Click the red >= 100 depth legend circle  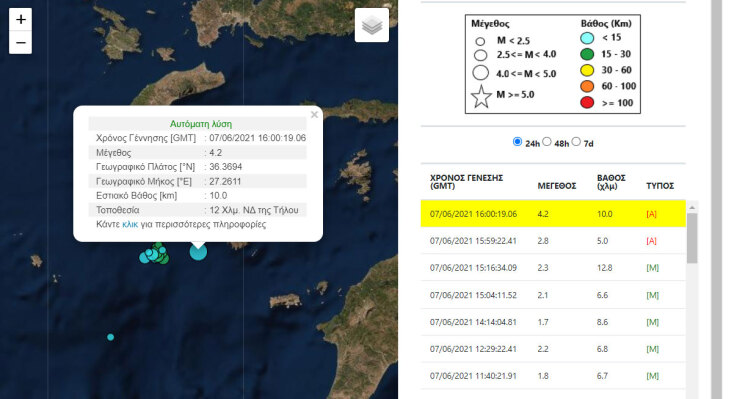587,103
